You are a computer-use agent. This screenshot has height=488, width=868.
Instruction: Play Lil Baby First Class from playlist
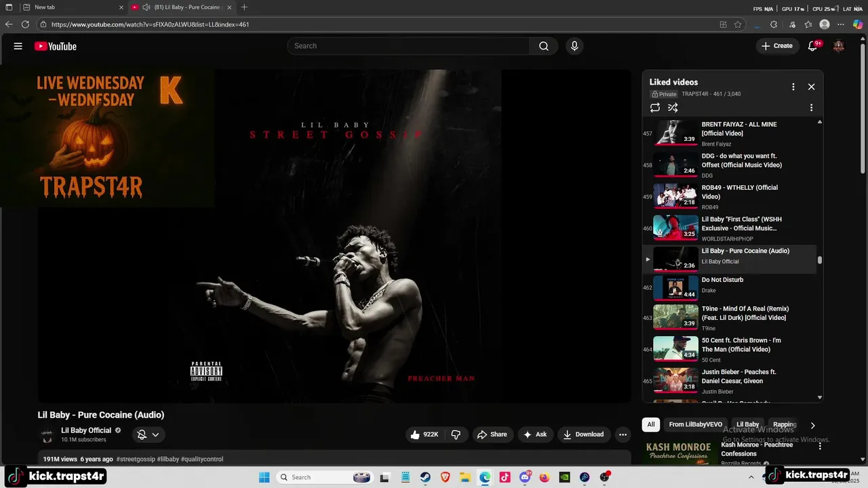[x=729, y=228]
